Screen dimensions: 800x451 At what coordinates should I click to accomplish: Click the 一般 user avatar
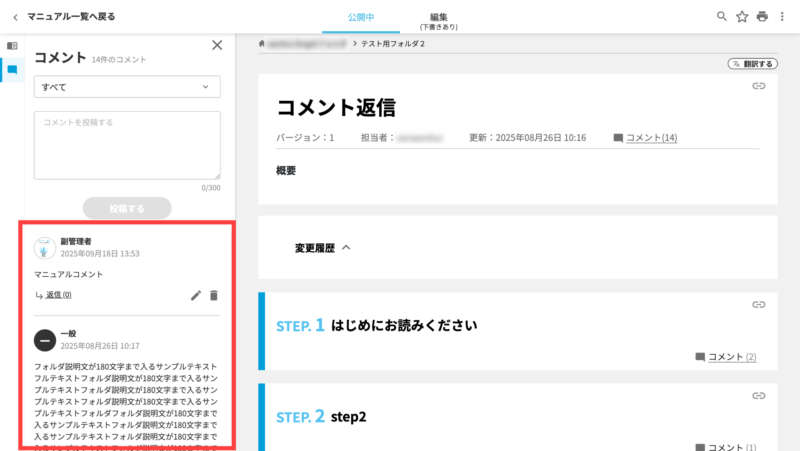[x=45, y=340]
